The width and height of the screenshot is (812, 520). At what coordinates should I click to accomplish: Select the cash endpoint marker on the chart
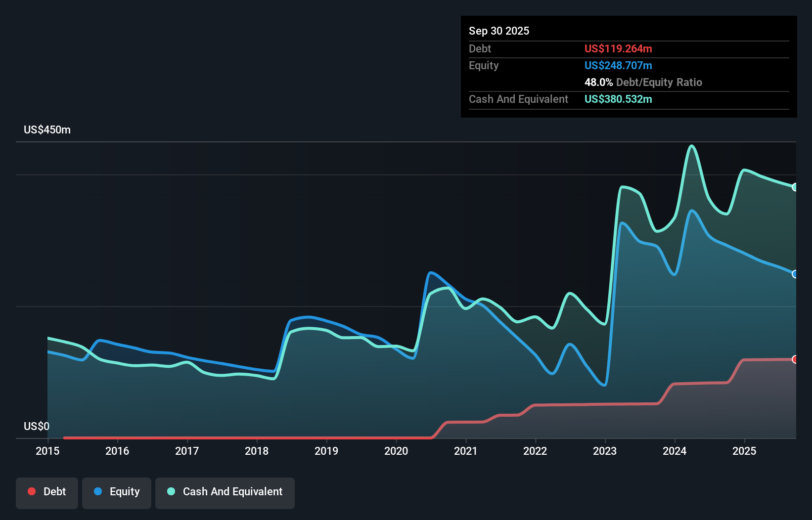pyautogui.click(x=795, y=187)
